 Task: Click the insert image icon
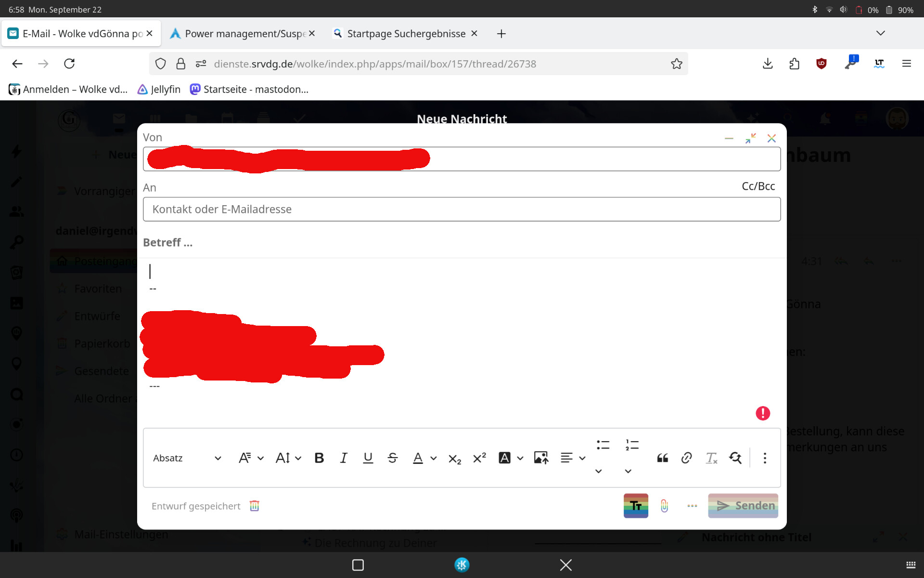[x=541, y=458]
